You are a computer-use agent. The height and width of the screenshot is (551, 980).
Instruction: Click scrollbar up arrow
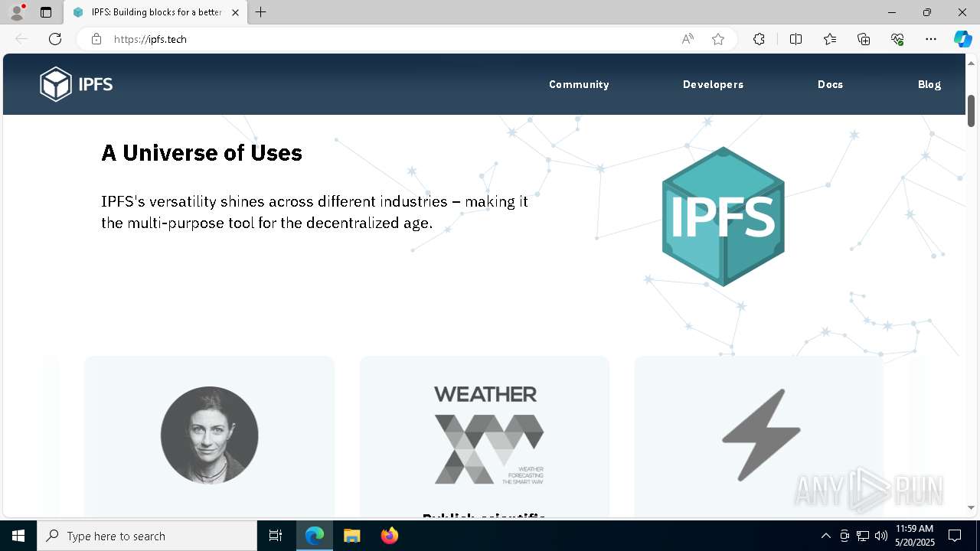point(971,62)
